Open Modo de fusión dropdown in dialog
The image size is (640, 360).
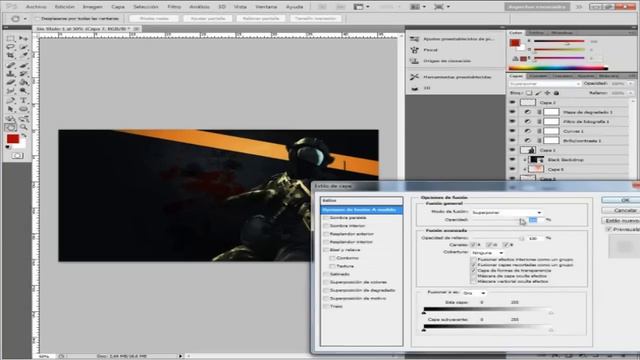tap(506, 212)
